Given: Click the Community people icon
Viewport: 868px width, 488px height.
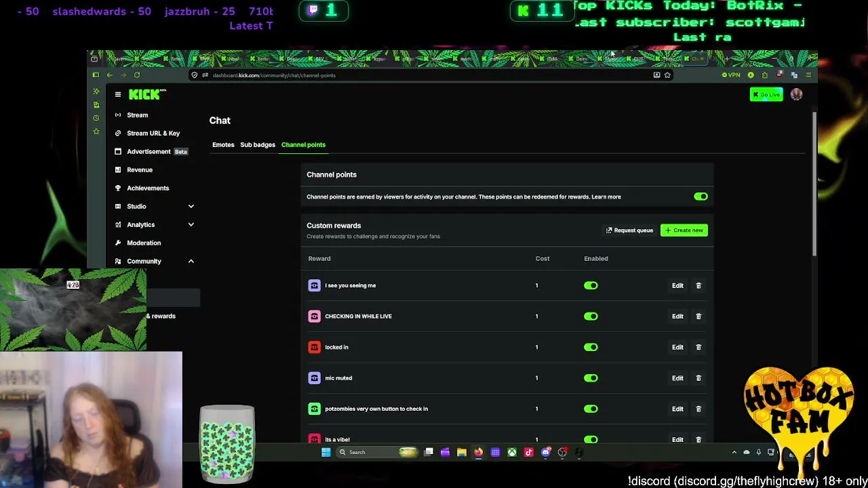Looking at the screenshot, I should [118, 262].
